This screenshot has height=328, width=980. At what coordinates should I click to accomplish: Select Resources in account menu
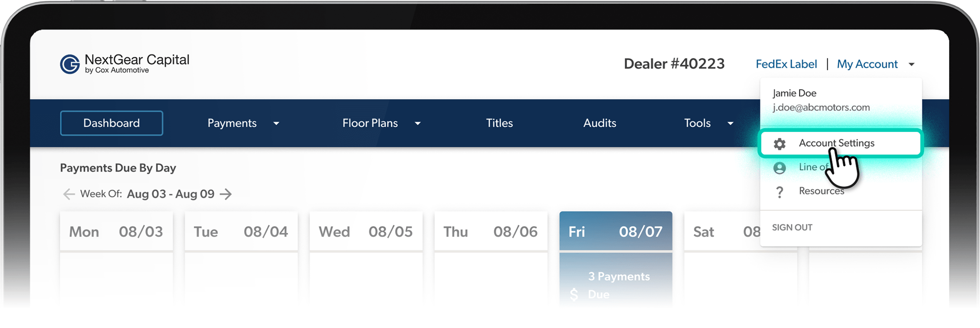click(821, 191)
